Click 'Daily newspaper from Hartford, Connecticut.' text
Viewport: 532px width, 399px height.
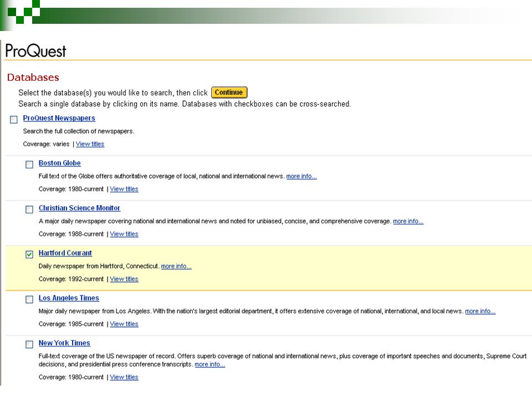point(99,266)
